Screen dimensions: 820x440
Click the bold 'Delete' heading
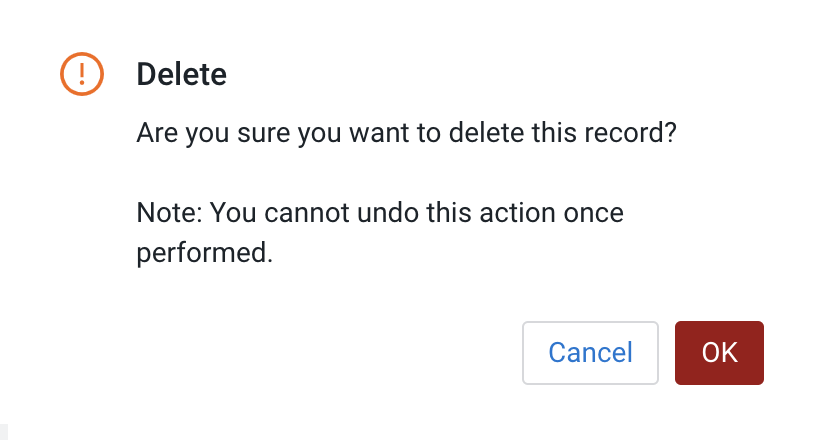181,74
